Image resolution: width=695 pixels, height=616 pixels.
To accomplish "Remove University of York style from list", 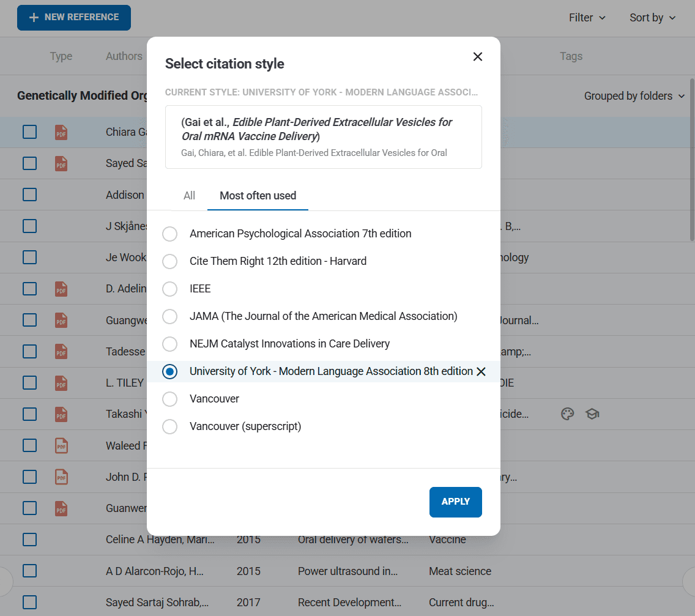I will tap(481, 372).
